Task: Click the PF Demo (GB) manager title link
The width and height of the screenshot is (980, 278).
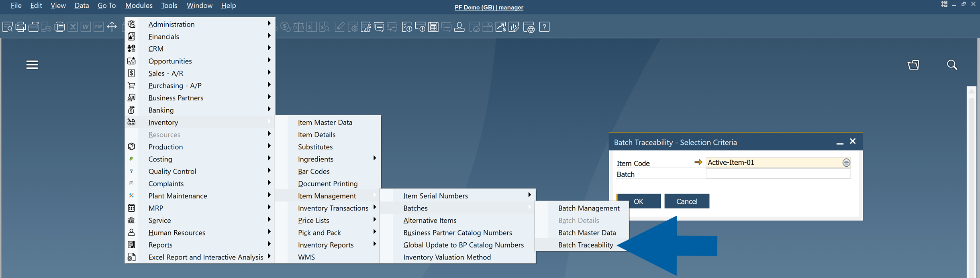Action: coord(489,7)
